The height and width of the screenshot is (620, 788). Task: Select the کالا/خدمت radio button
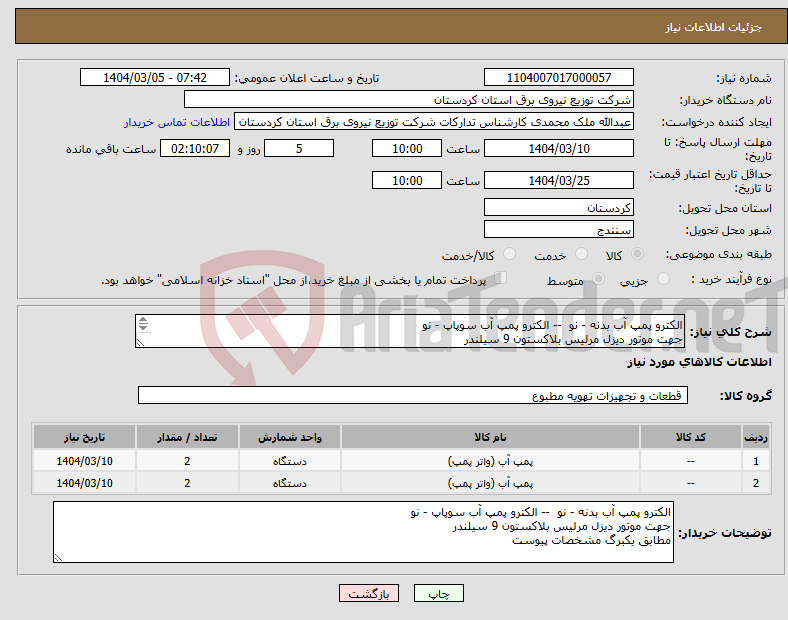click(x=509, y=254)
